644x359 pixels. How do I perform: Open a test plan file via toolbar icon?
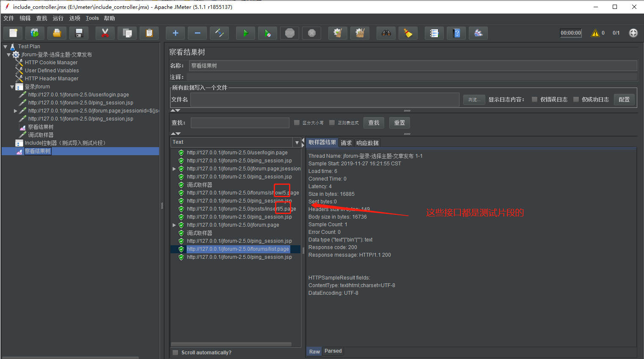click(x=56, y=33)
